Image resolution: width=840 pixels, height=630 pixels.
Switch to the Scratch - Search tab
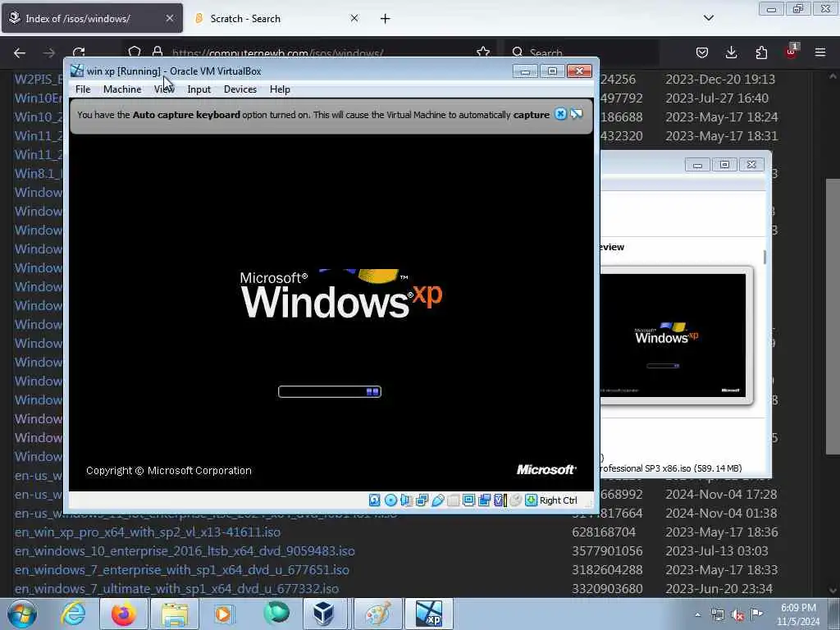(273, 19)
